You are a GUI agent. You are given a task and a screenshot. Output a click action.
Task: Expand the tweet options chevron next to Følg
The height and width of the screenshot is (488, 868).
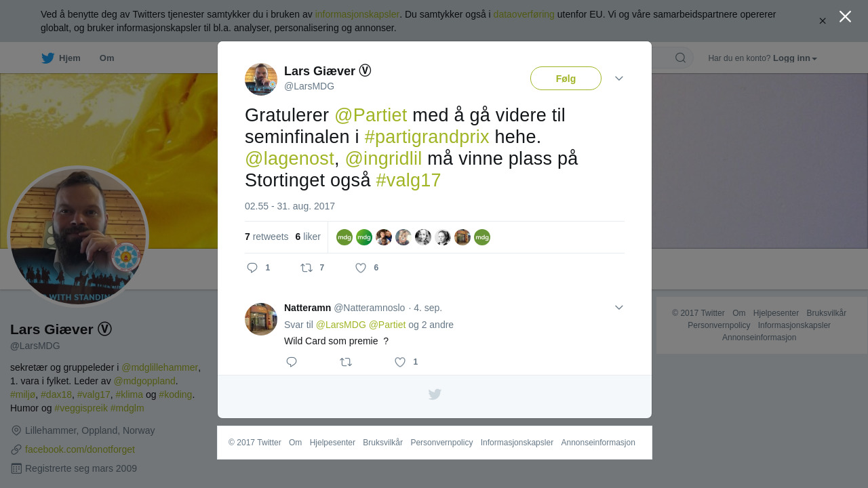pyautogui.click(x=619, y=79)
